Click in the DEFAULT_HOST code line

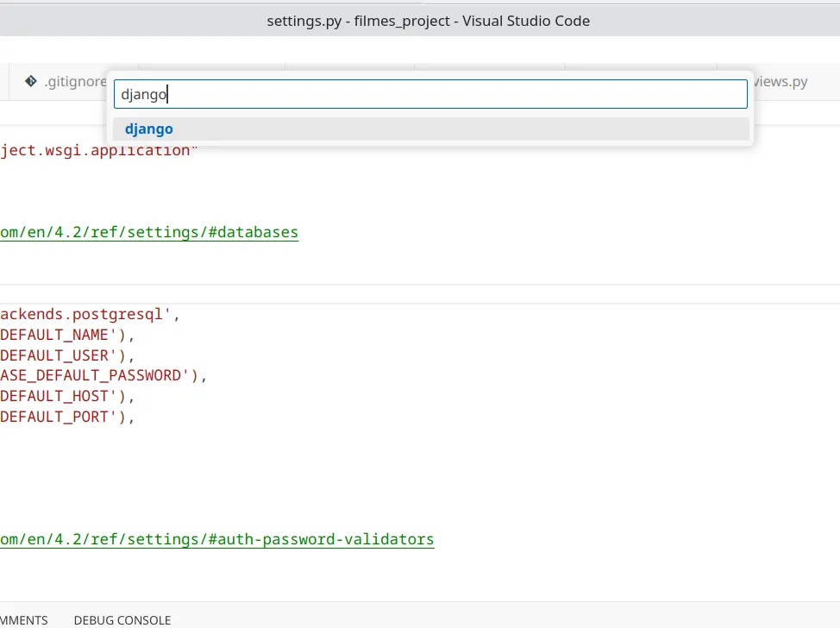67,397
